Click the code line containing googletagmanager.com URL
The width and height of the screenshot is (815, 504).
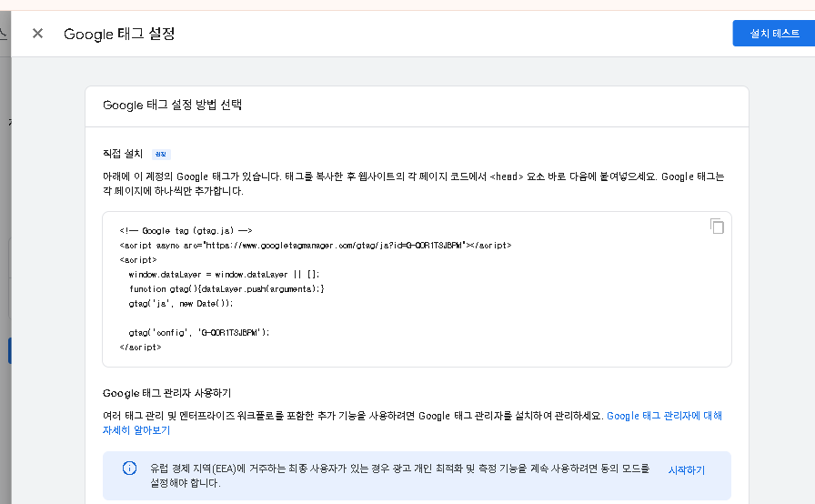316,246
